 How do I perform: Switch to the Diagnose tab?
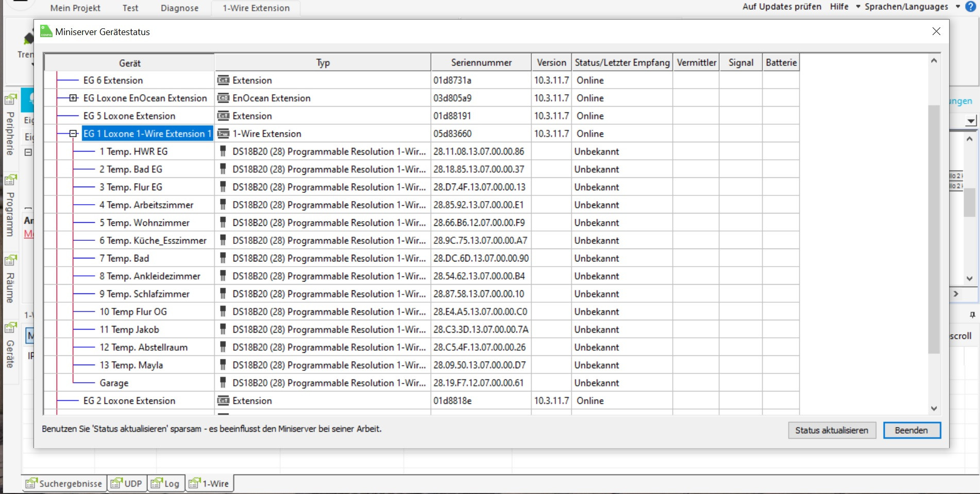(x=179, y=8)
